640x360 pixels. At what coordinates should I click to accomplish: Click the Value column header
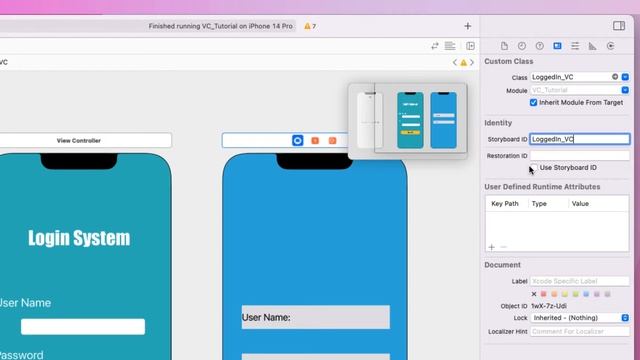[x=580, y=204]
